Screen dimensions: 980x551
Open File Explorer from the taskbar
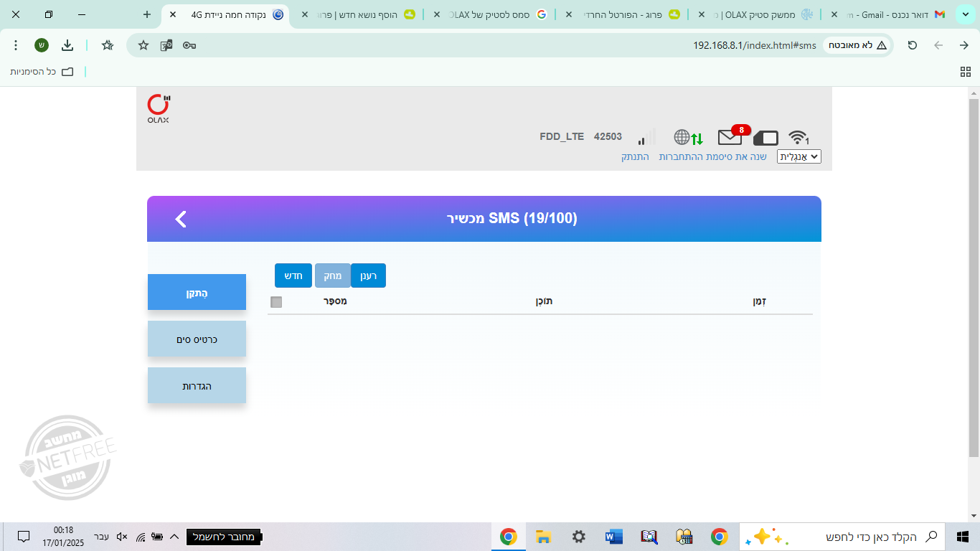click(x=543, y=537)
